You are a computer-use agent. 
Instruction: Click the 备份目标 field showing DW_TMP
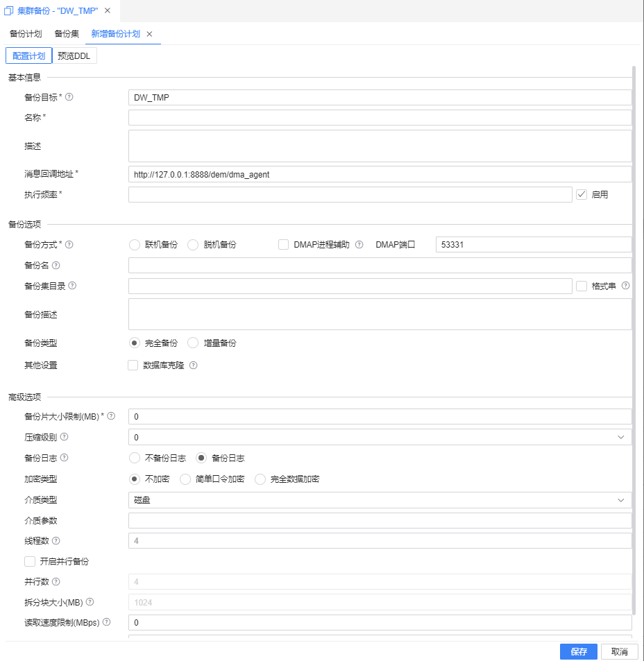coord(380,97)
